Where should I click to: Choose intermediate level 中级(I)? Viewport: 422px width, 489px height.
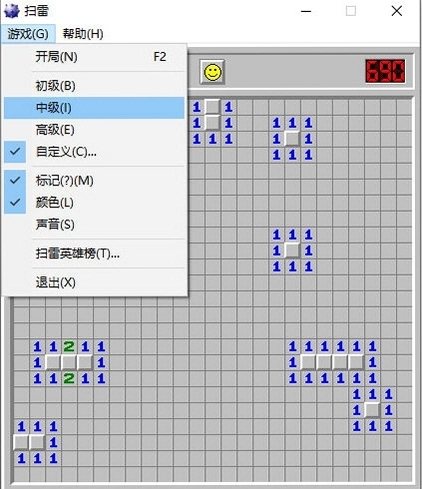[94, 108]
